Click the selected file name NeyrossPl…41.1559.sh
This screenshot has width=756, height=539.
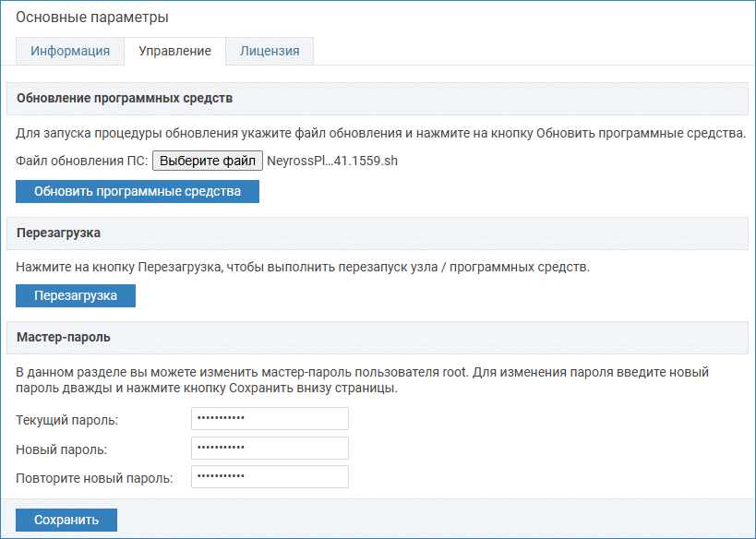tap(332, 161)
